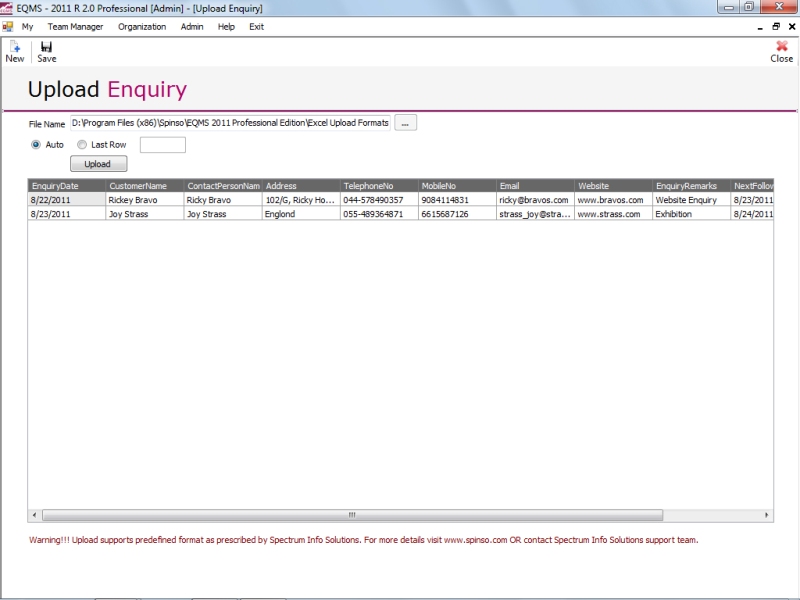Click the File Name path field
Viewport: 800px width, 600px height.
click(x=230, y=123)
